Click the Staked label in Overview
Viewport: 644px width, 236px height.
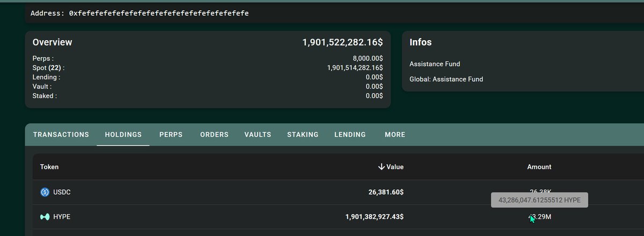(45, 95)
